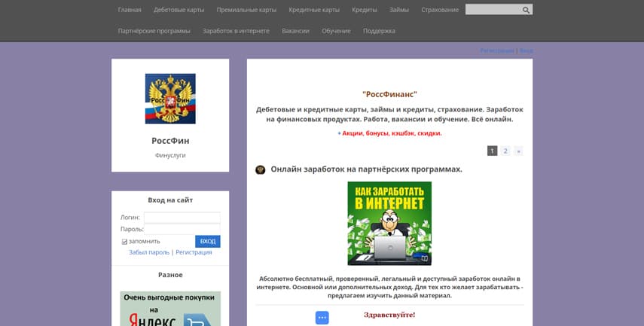Open the Поддержка menu item
This screenshot has width=644, height=326.
pos(379,31)
